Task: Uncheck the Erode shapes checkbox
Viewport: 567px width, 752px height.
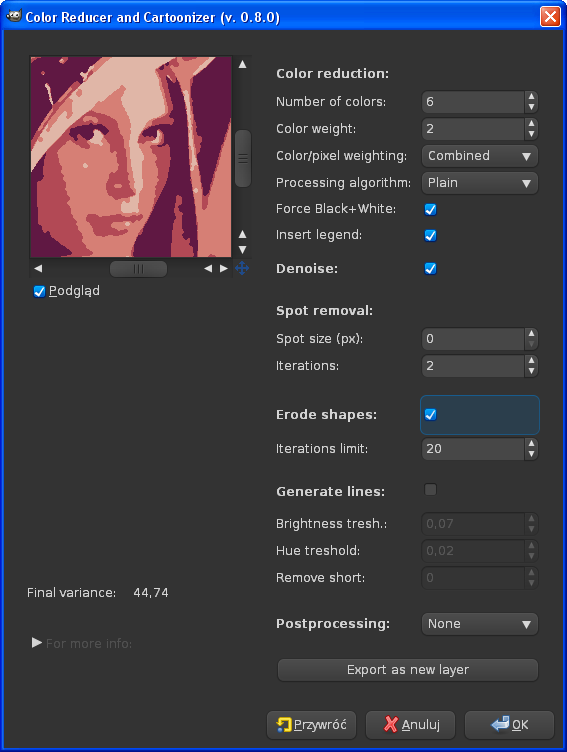Action: click(430, 415)
